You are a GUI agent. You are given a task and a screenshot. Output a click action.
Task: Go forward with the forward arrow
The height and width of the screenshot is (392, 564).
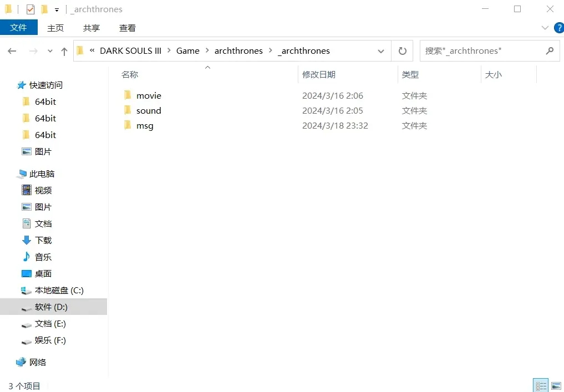tap(33, 51)
